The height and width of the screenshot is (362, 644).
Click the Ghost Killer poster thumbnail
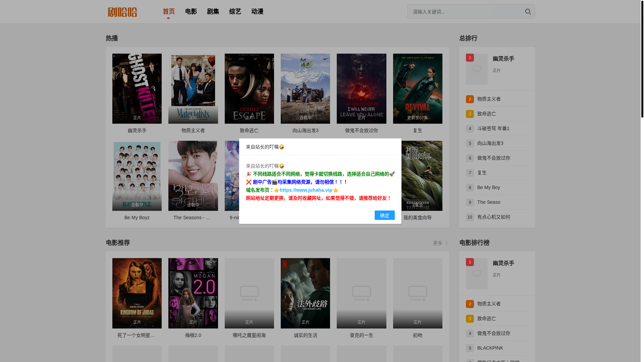pyautogui.click(x=137, y=88)
